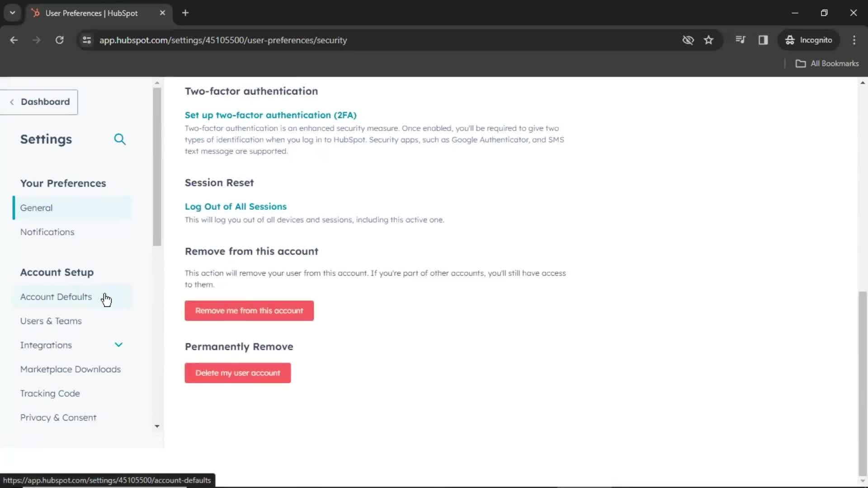Click Delete my user account button
The width and height of the screenshot is (868, 488).
point(238,373)
